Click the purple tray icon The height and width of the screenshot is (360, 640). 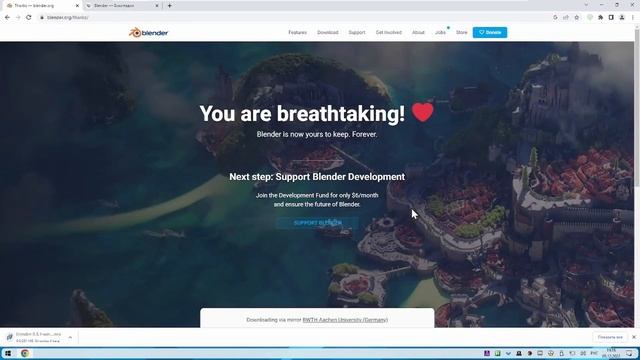point(487,353)
